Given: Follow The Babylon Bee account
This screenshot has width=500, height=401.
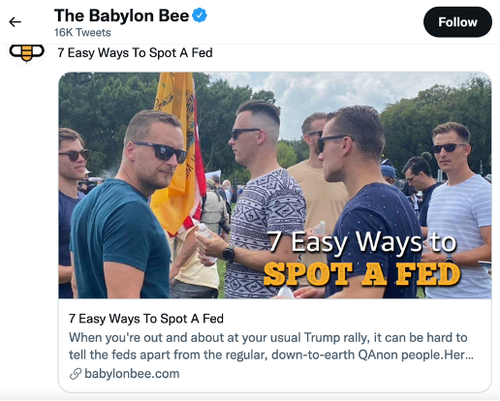Looking at the screenshot, I should (x=457, y=22).
